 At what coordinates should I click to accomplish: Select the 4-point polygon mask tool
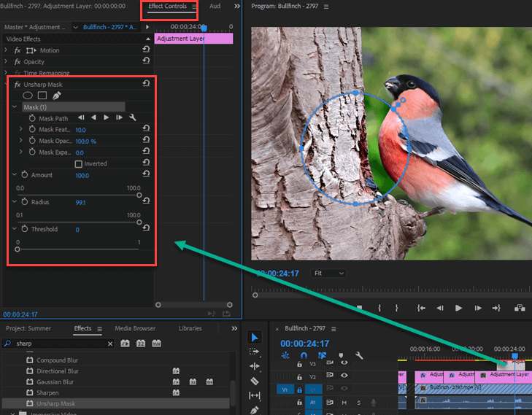[x=42, y=96]
